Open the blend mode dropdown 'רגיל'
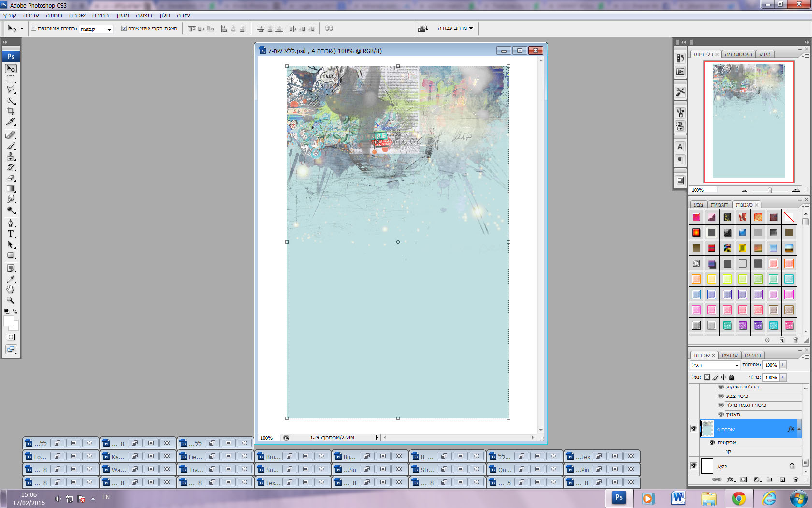The width and height of the screenshot is (812, 508). click(x=715, y=365)
